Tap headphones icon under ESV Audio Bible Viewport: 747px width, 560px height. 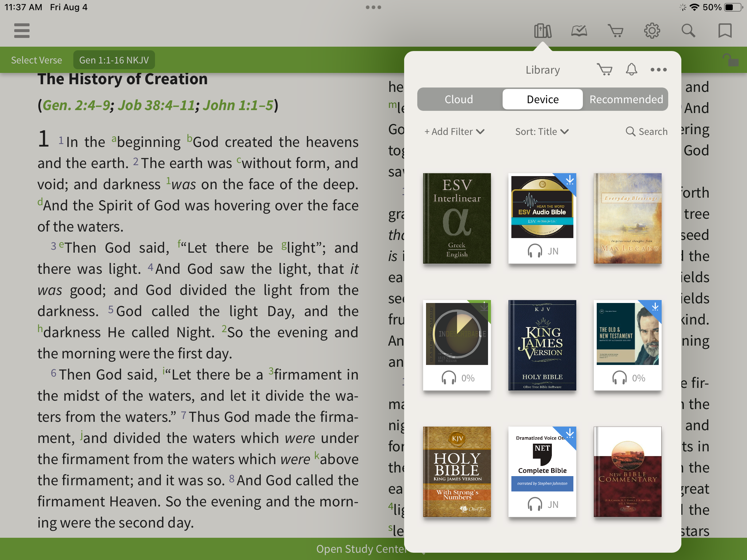pyautogui.click(x=535, y=251)
